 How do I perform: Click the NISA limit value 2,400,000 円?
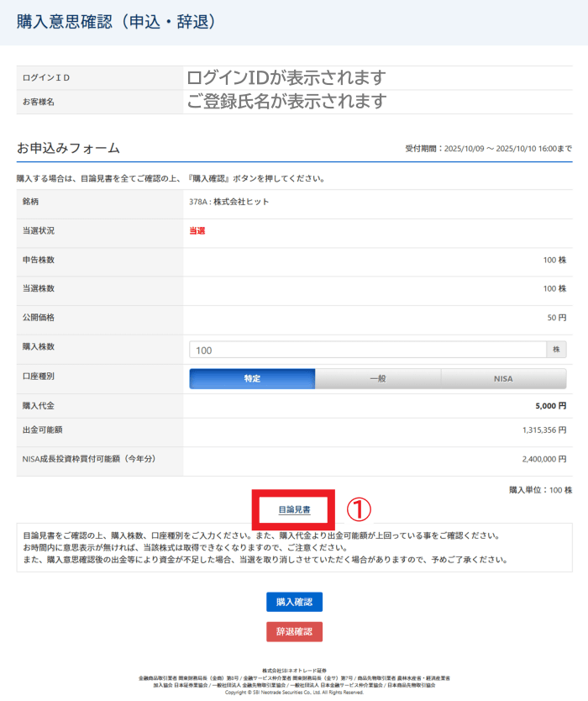coord(543,460)
